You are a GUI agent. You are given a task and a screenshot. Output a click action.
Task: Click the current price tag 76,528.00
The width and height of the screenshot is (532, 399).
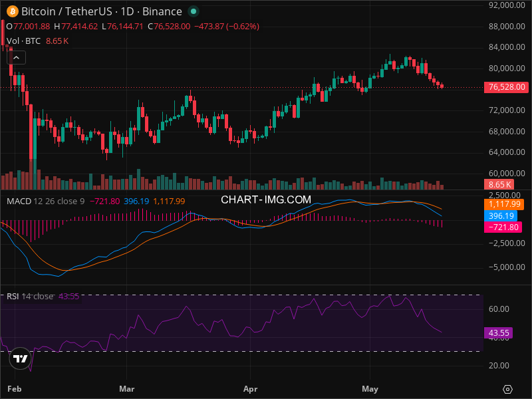tap(507, 87)
